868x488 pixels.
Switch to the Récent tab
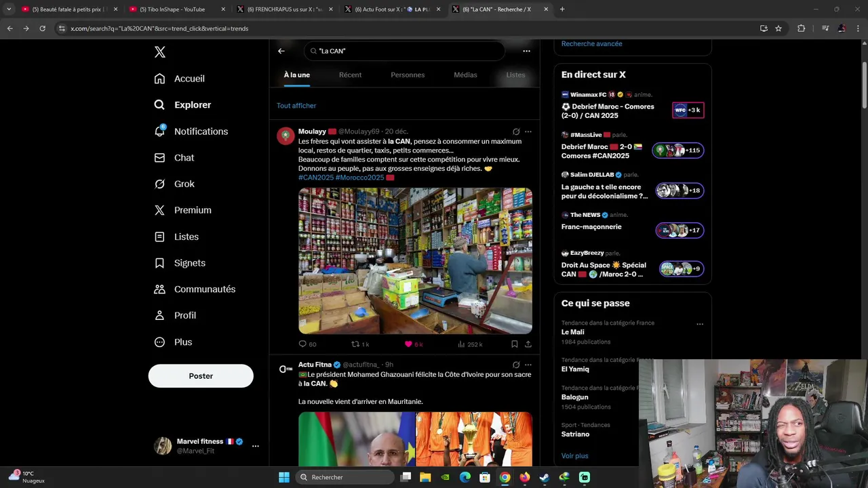pos(350,75)
